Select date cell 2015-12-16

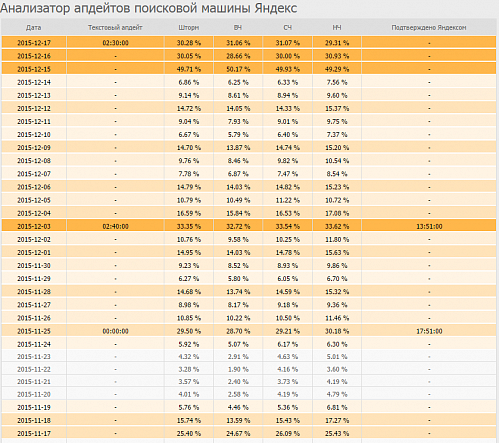[34, 56]
